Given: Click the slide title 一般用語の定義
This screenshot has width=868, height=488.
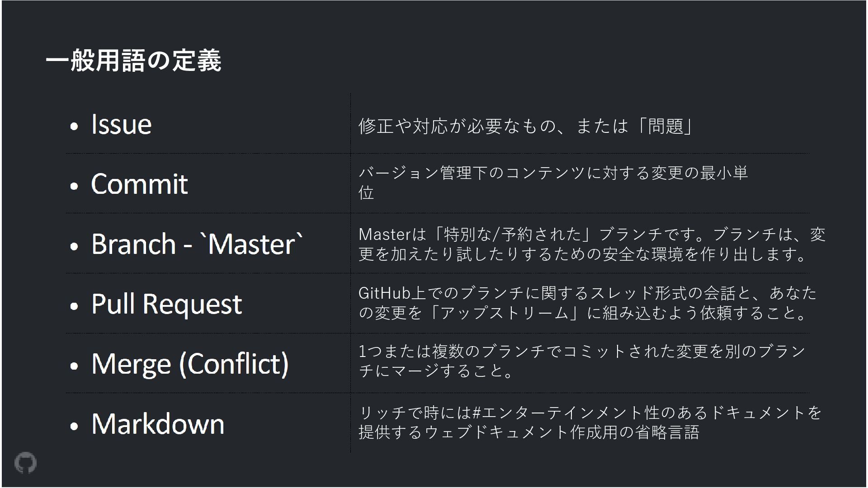Looking at the screenshot, I should pos(133,60).
